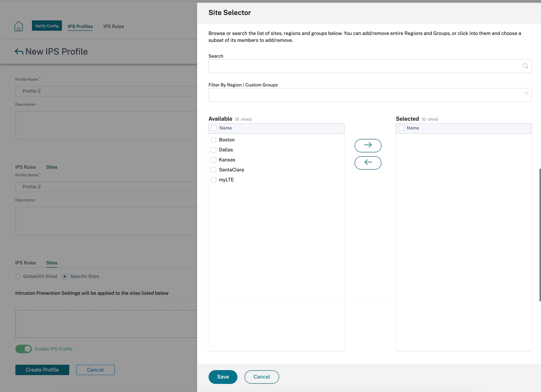
Task: Select all via the Available Name header checkbox
Action: (x=214, y=128)
